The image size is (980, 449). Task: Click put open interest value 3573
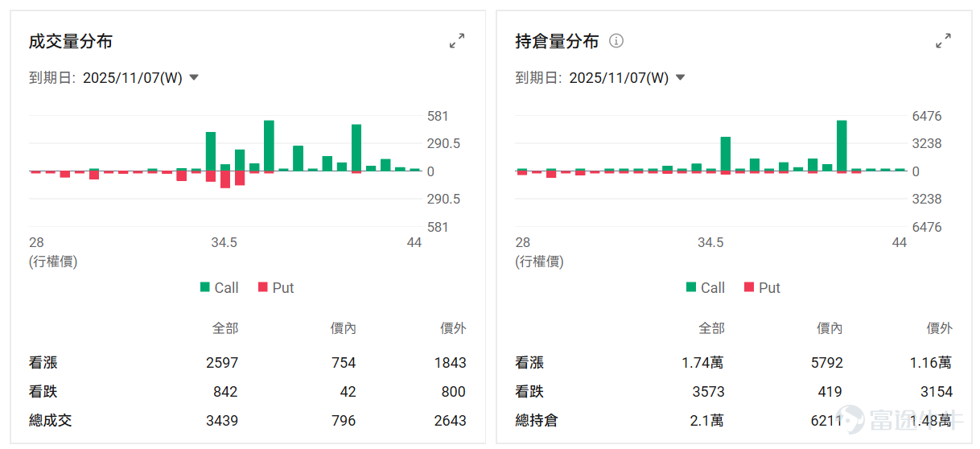point(708,392)
